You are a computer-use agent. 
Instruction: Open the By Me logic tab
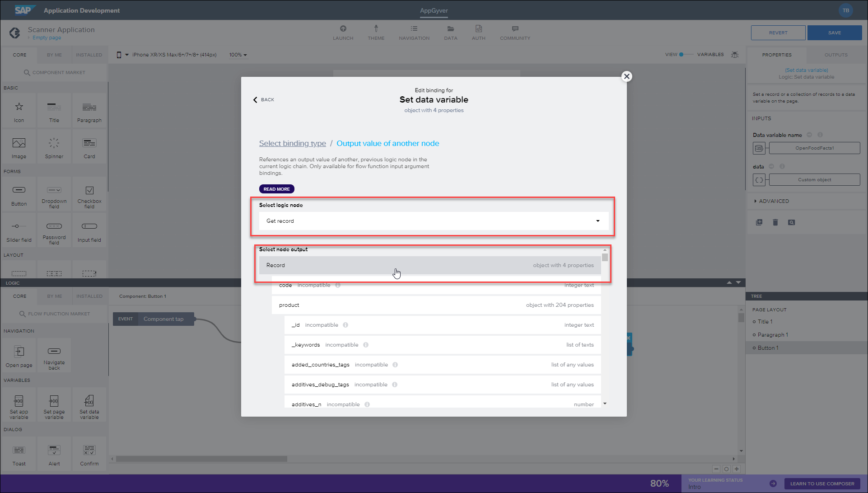pyautogui.click(x=55, y=296)
